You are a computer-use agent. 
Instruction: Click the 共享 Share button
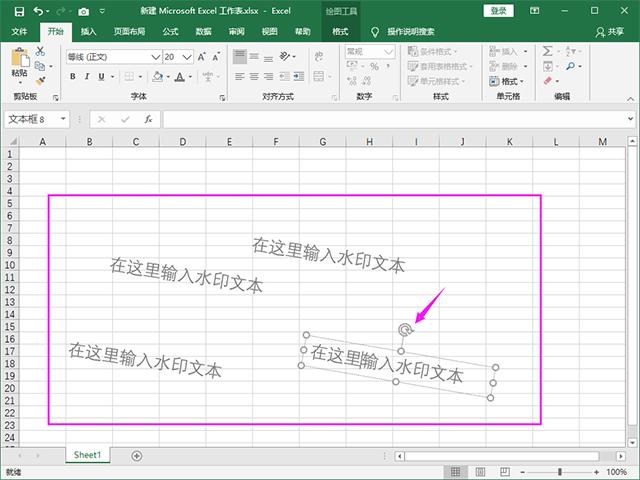pyautogui.click(x=610, y=31)
